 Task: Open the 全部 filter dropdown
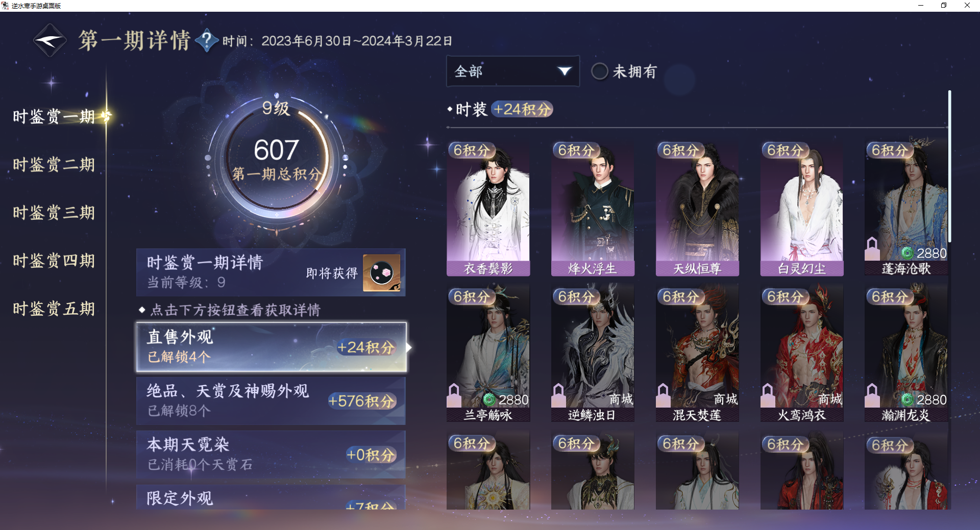coord(512,71)
